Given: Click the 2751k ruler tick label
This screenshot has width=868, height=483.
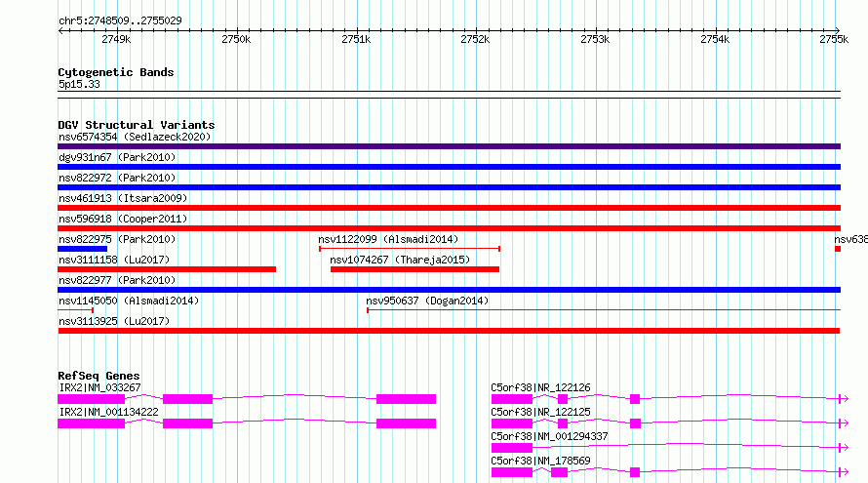Looking at the screenshot, I should [x=356, y=39].
